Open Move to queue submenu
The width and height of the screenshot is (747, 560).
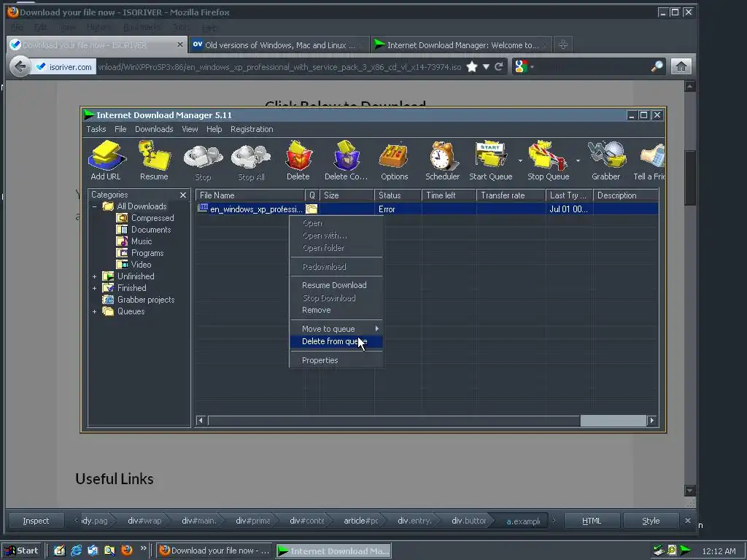point(336,329)
